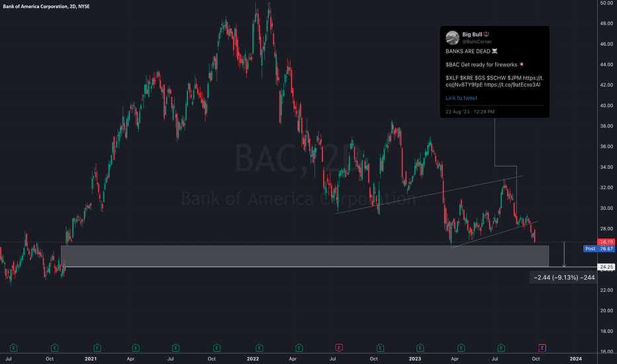Click the Big Bull profile avatar in the tweet
This screenshot has height=364, width=617.
pyautogui.click(x=453, y=38)
